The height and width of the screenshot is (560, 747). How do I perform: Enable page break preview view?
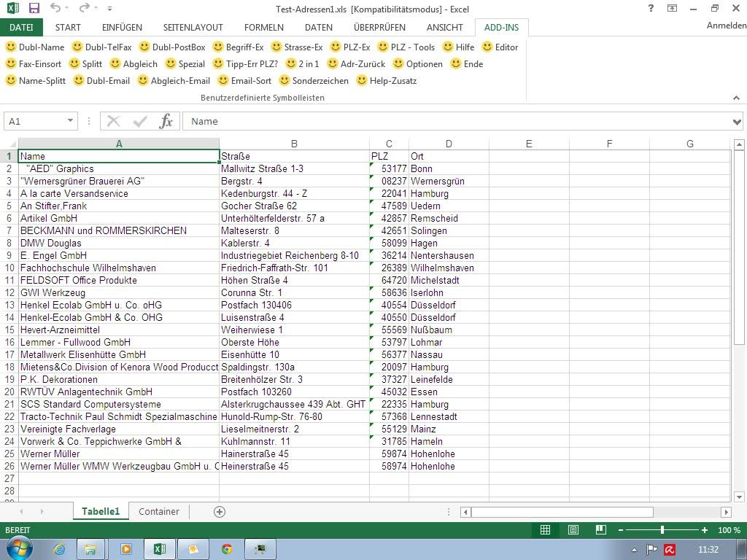coord(601,530)
